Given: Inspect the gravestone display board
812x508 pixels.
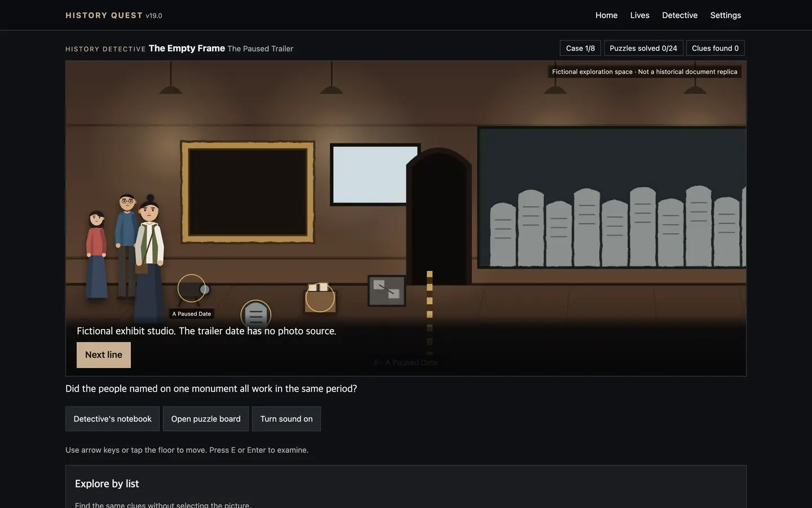Looking at the screenshot, I should 612,198.
